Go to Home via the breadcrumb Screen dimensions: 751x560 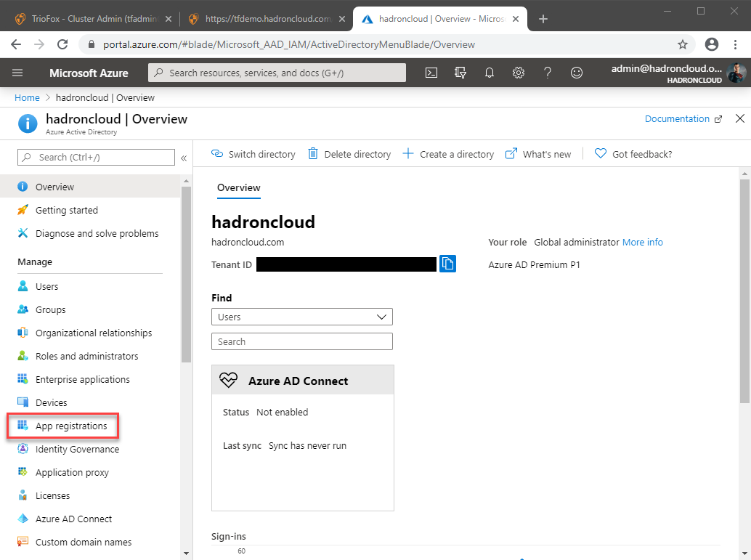pyautogui.click(x=27, y=98)
